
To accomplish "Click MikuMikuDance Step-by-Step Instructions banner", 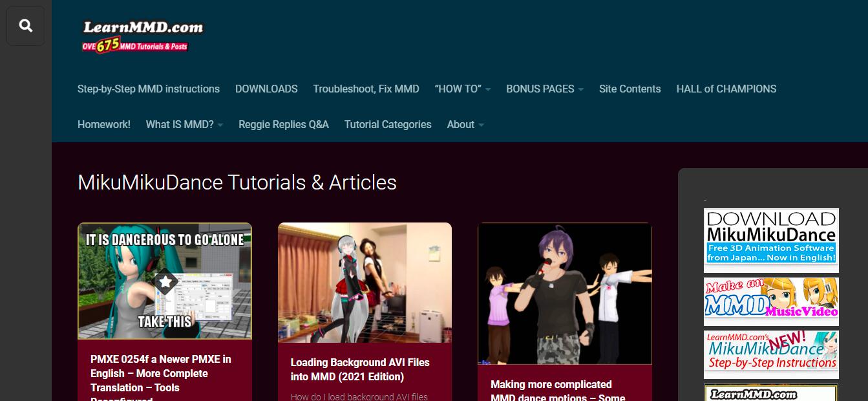I will [x=771, y=354].
